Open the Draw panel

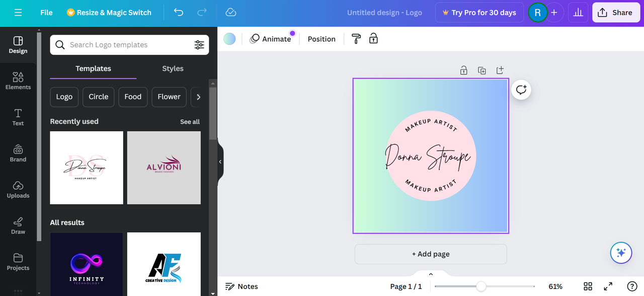click(x=18, y=226)
